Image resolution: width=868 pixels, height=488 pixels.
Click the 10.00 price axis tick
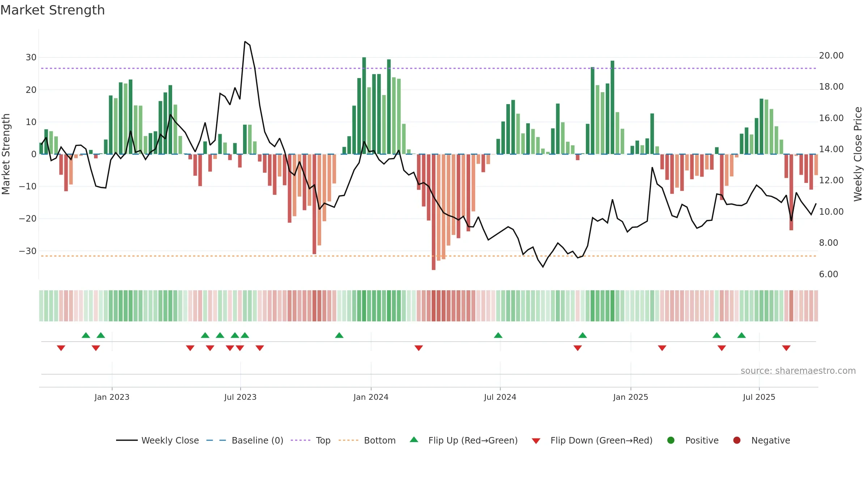831,212
